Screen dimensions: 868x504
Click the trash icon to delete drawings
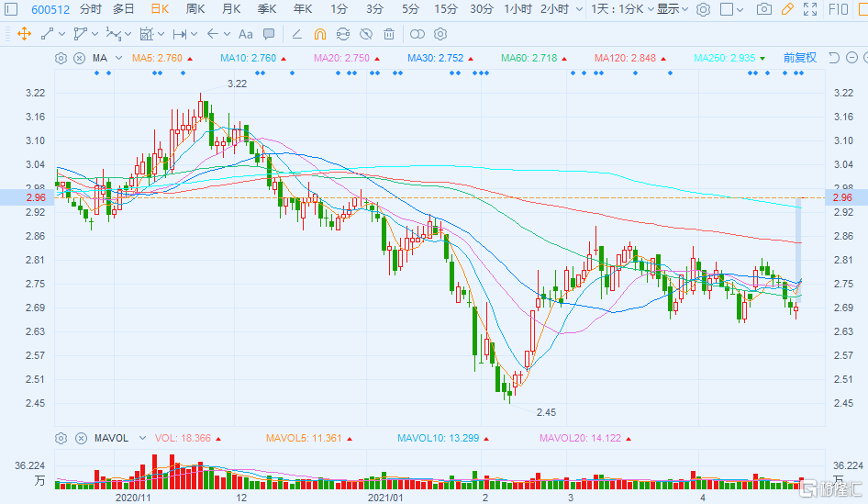click(389, 34)
